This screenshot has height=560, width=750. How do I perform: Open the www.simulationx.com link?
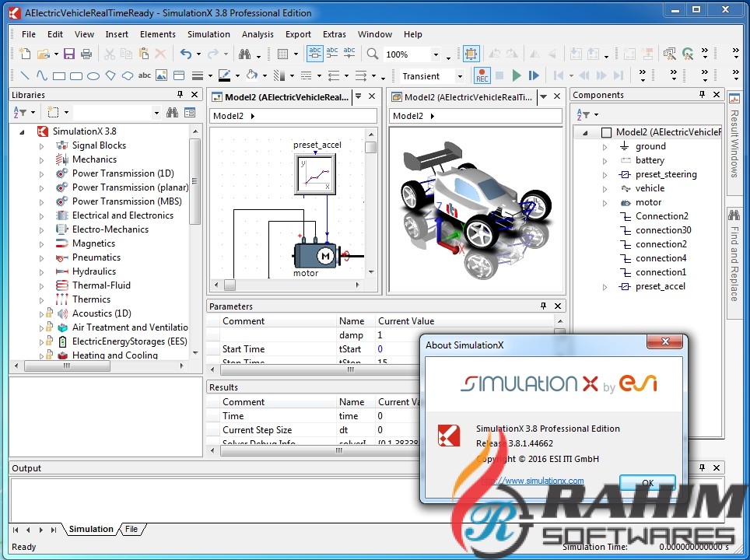click(532, 481)
